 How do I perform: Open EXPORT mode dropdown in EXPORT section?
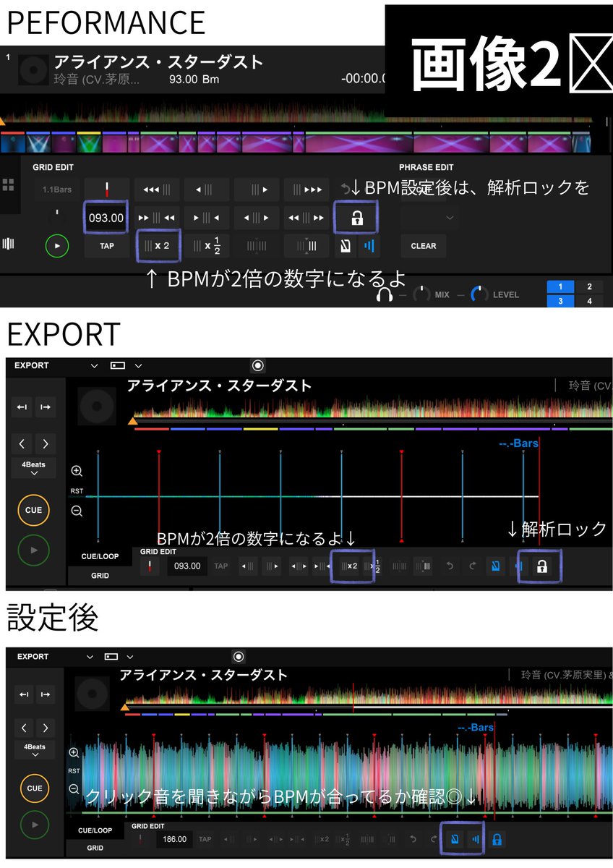point(95,366)
